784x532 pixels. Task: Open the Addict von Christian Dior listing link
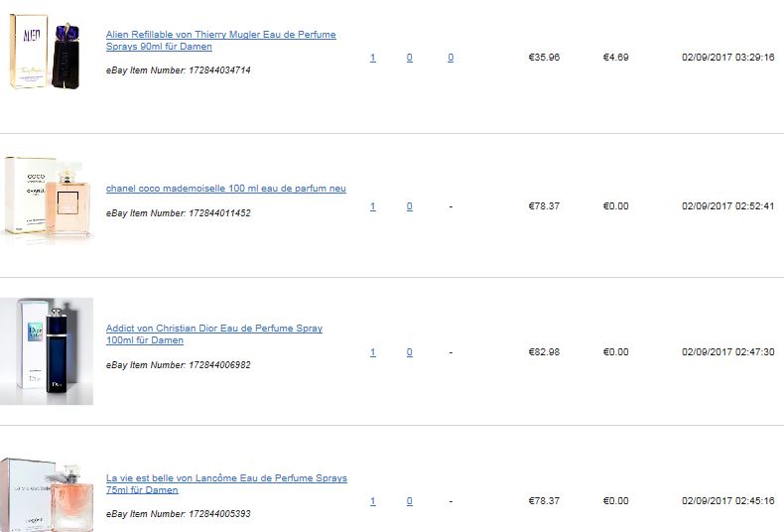coord(214,334)
